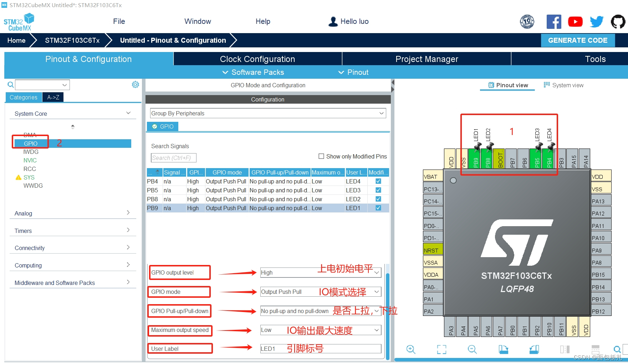Click the SYS warning triangle icon
The width and height of the screenshot is (628, 364).
coord(19,177)
